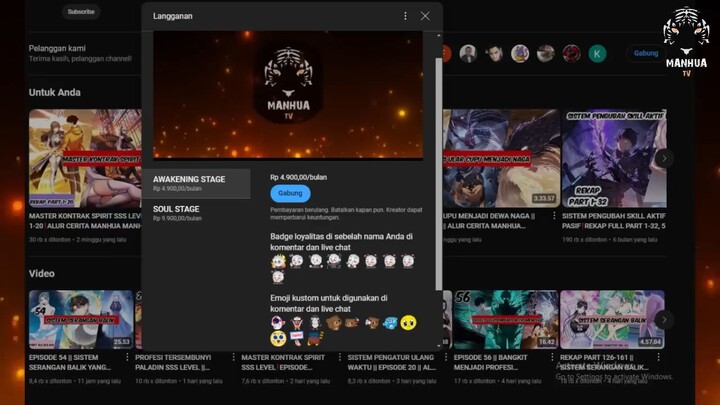Click the dialog scrollbar thumb
This screenshot has height=405, width=720.
[x=439, y=174]
